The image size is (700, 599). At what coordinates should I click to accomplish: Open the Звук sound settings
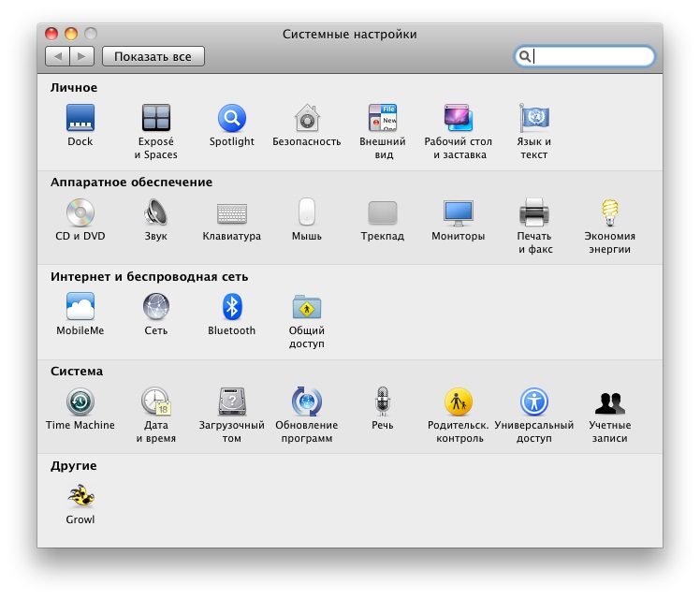pos(155,213)
